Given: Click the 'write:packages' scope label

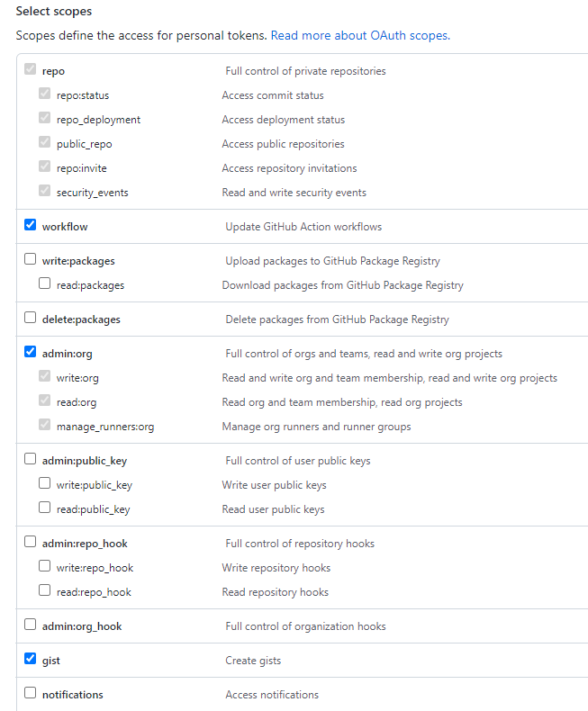Looking at the screenshot, I should click(78, 261).
